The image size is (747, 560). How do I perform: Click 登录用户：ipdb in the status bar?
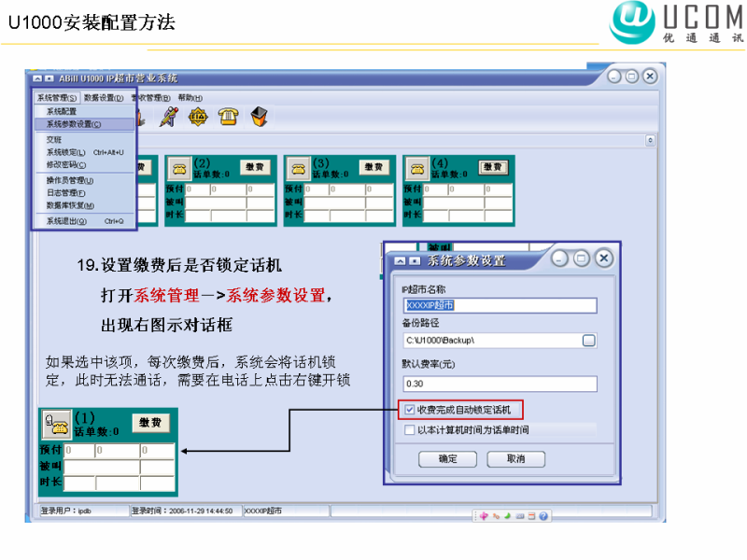[x=84, y=511]
